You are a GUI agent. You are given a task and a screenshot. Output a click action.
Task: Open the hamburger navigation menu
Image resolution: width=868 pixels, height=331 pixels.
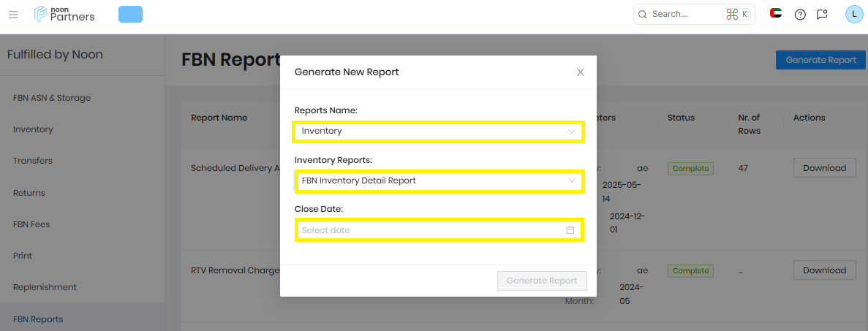13,15
